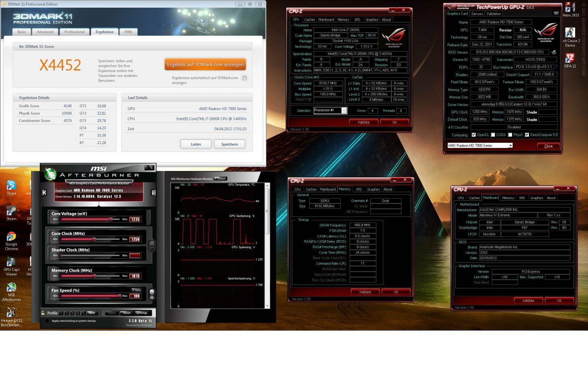Viewport: 588px width, 375px height.
Task: Switch to Advanced tab in 3DMark 11
Action: coord(45,32)
